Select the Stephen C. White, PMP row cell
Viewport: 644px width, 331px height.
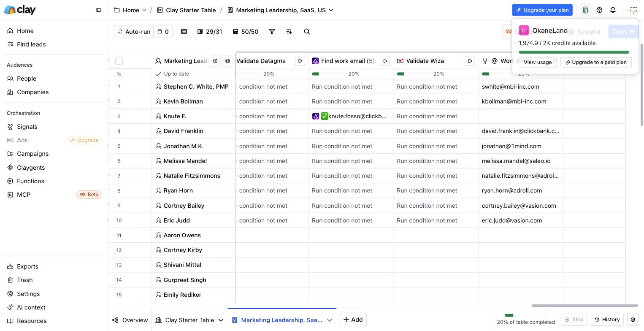click(193, 87)
